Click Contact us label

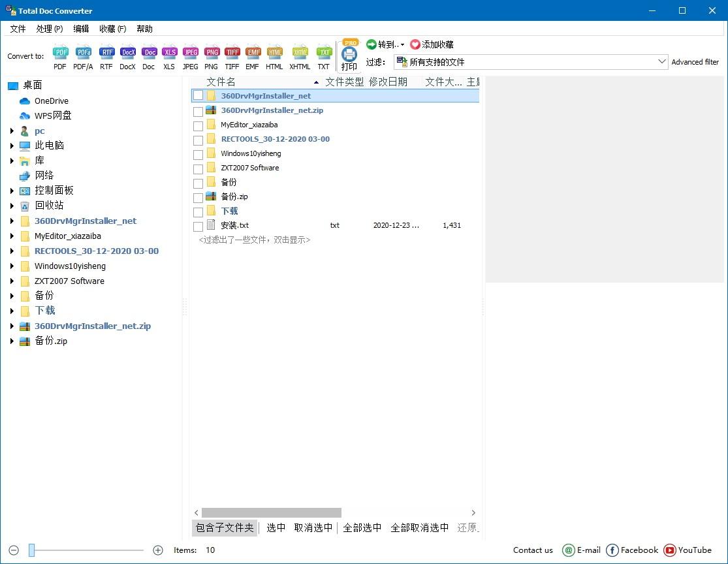point(533,550)
